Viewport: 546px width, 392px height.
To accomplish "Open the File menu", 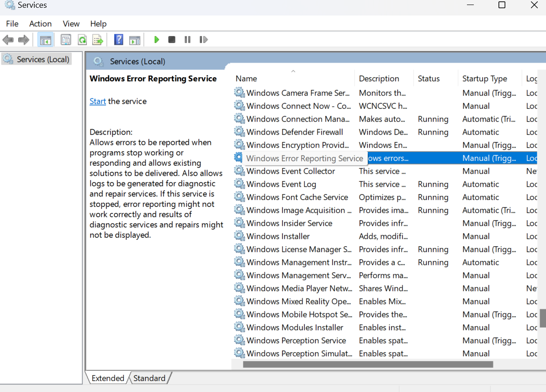I will pyautogui.click(x=12, y=24).
